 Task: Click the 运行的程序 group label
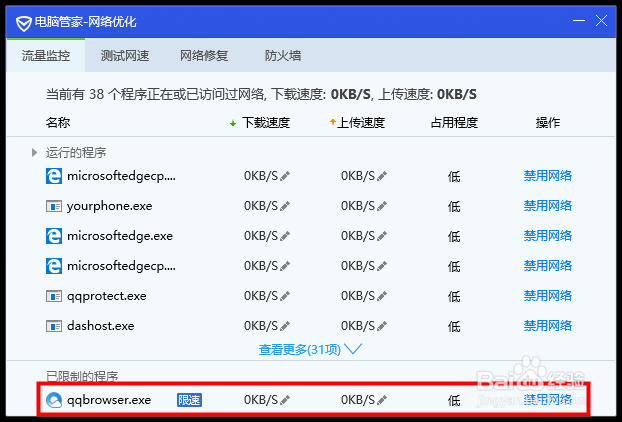(76, 152)
